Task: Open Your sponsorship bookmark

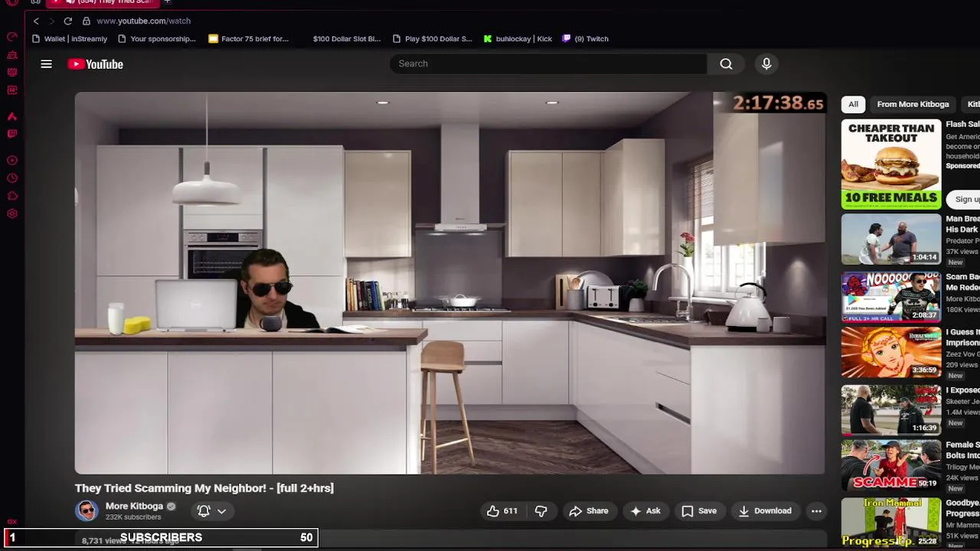Action: (156, 38)
